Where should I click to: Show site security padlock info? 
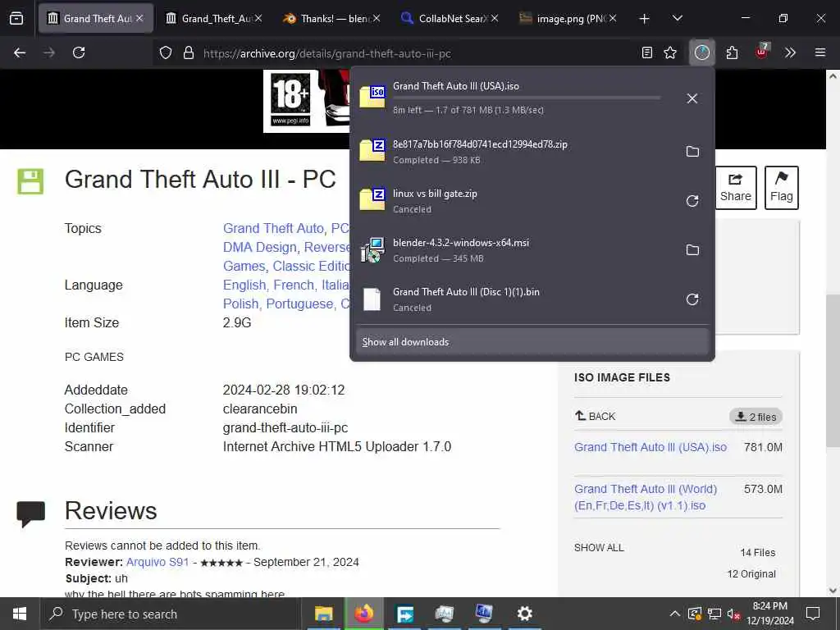[x=188, y=53]
